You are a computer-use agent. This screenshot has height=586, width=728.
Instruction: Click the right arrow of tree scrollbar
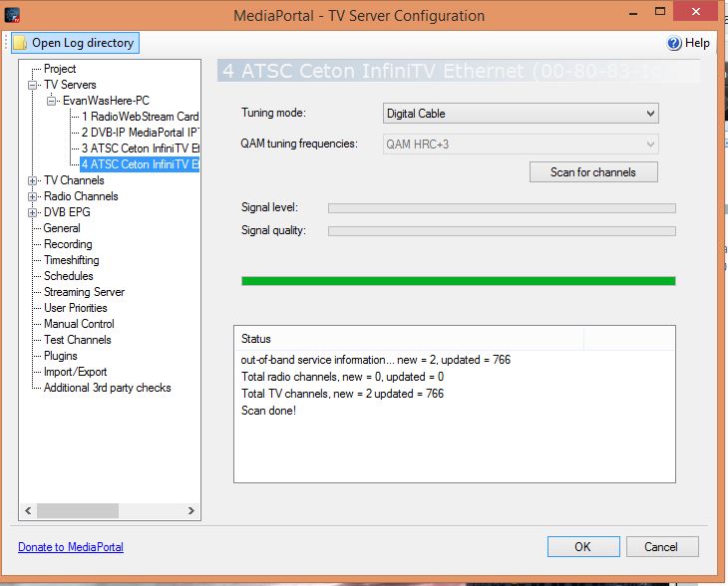click(191, 511)
